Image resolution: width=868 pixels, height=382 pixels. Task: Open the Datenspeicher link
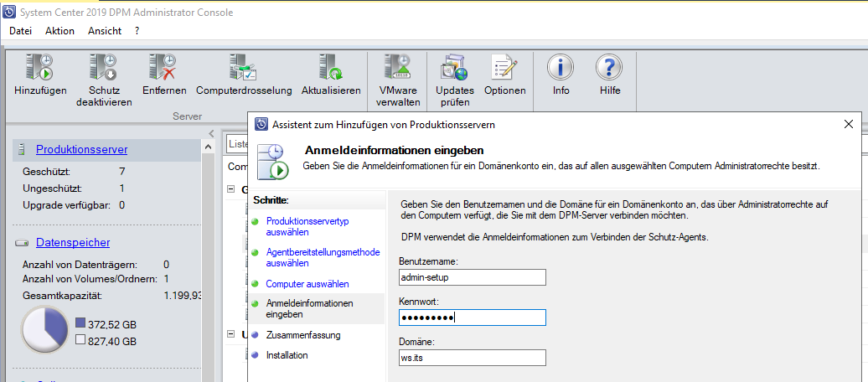point(73,242)
